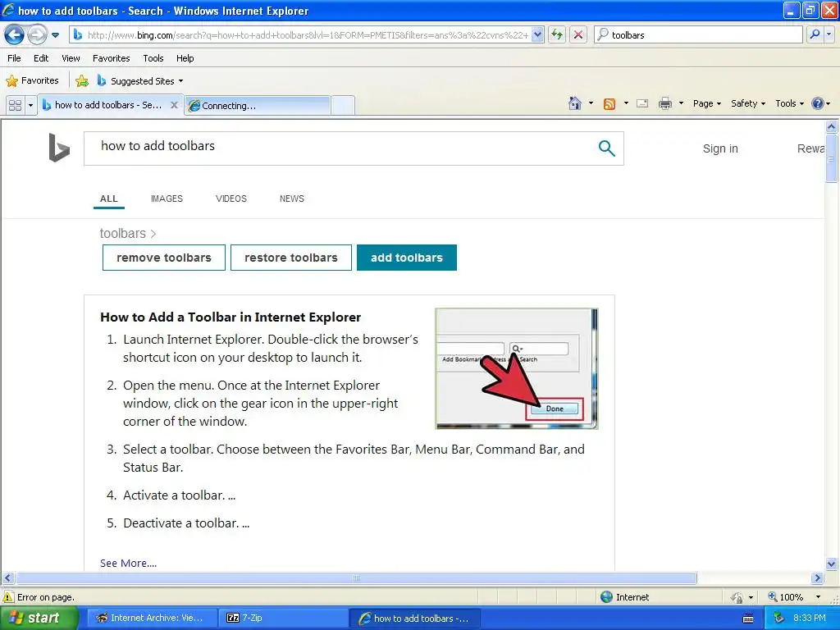Open the View menu
The height and width of the screenshot is (630, 840).
coord(71,58)
